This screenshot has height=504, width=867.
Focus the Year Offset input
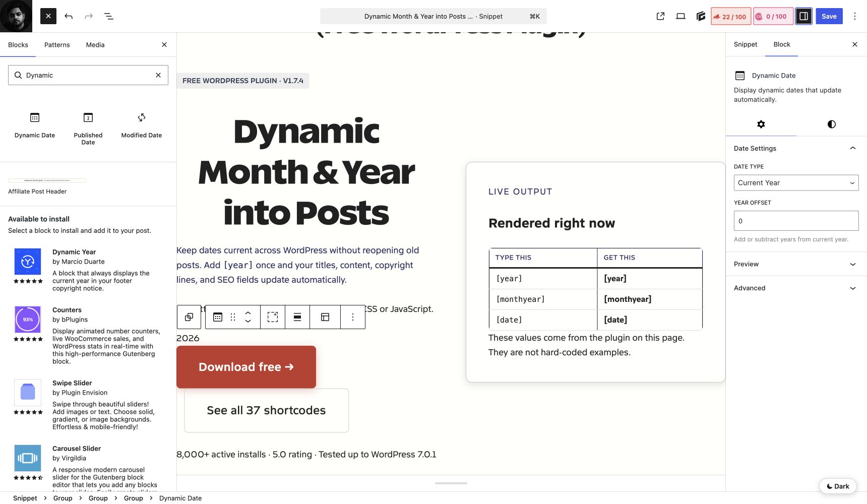click(796, 221)
